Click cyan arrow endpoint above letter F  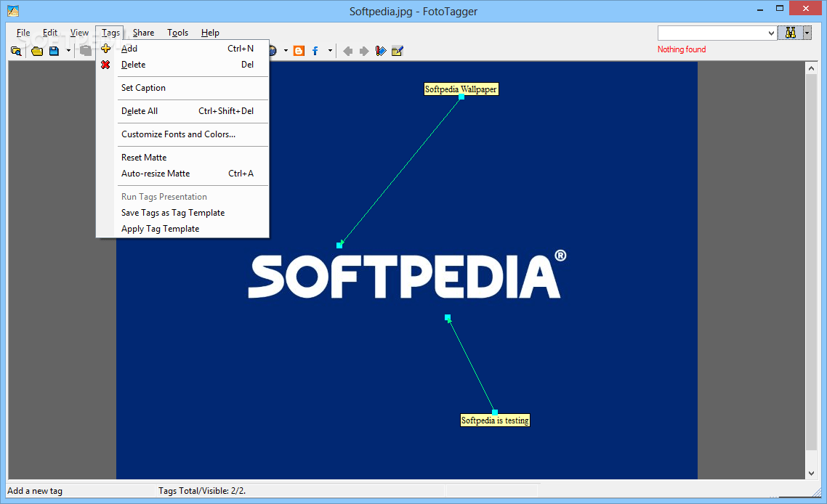[x=339, y=245]
